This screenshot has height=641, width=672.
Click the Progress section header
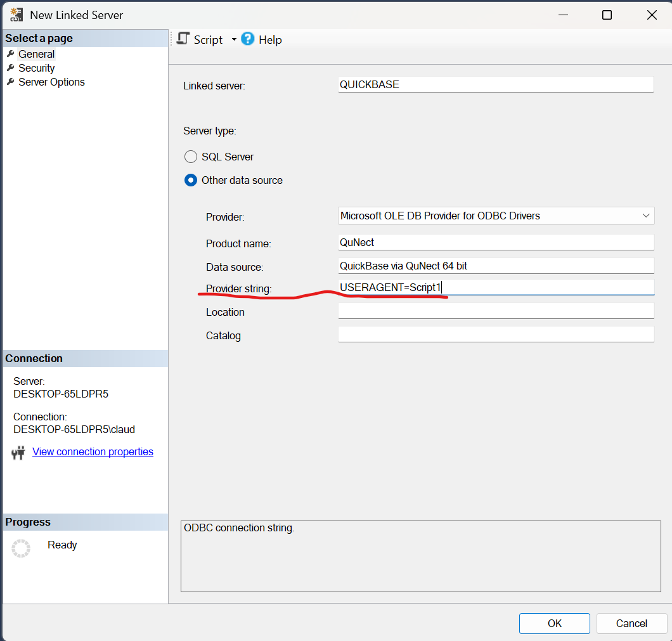(86, 522)
